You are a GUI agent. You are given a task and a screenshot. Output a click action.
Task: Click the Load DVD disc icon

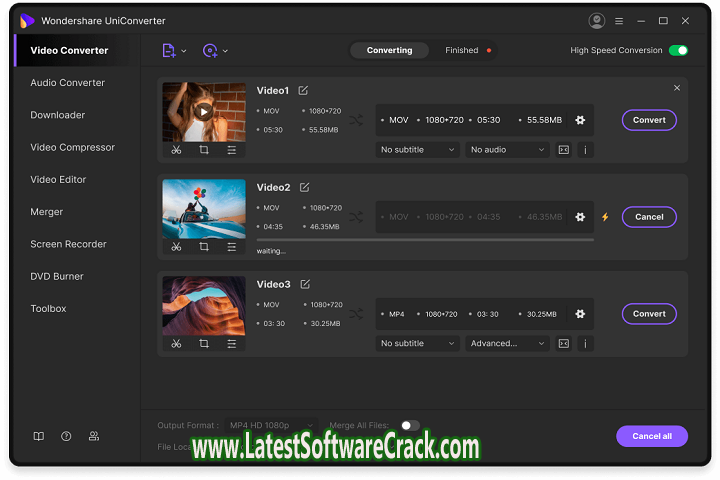(210, 51)
